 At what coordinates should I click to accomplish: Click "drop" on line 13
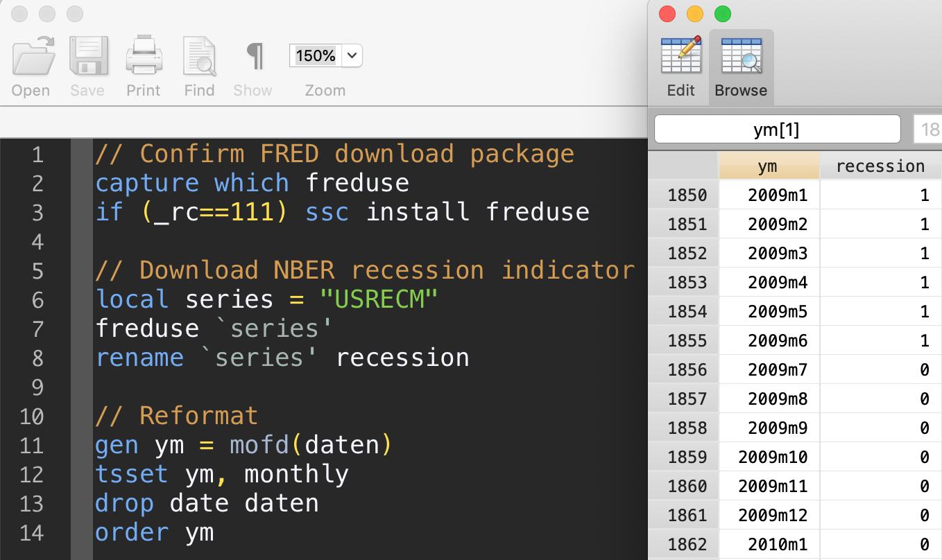[x=124, y=503]
